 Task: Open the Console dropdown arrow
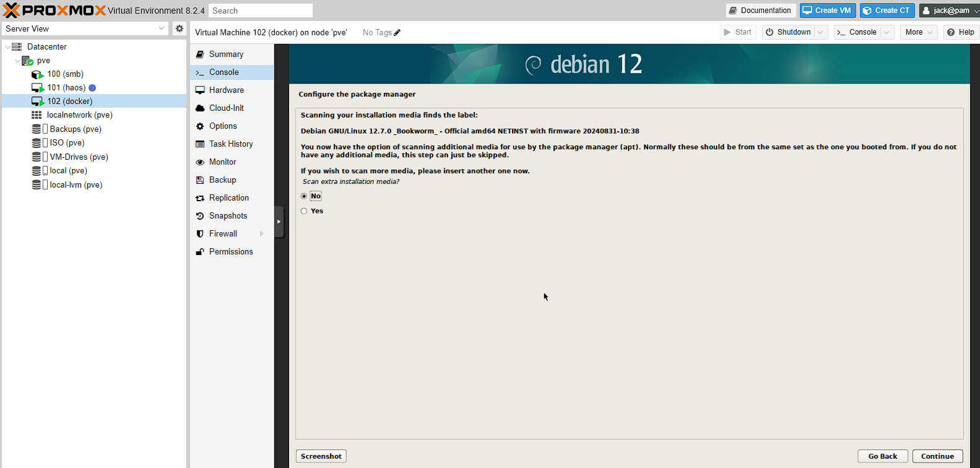point(887,32)
